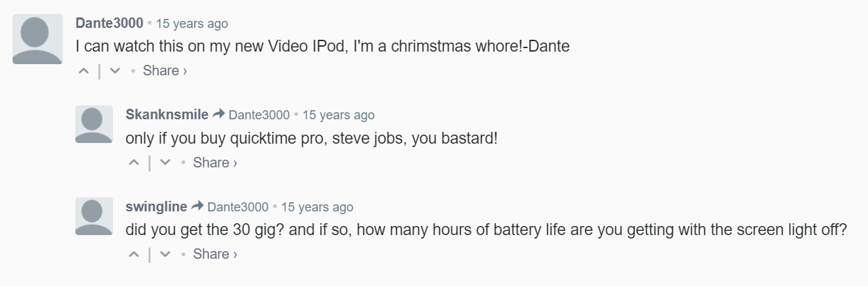This screenshot has width=868, height=286.
Task: Click swingline's avatar image
Action: 94,216
